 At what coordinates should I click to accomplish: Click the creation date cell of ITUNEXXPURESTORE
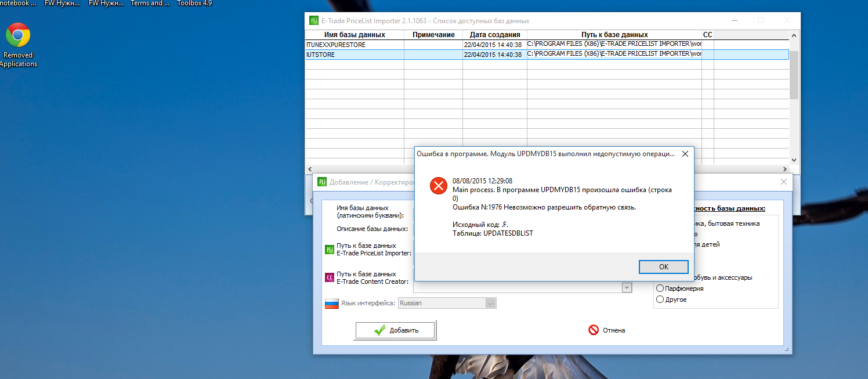(495, 45)
